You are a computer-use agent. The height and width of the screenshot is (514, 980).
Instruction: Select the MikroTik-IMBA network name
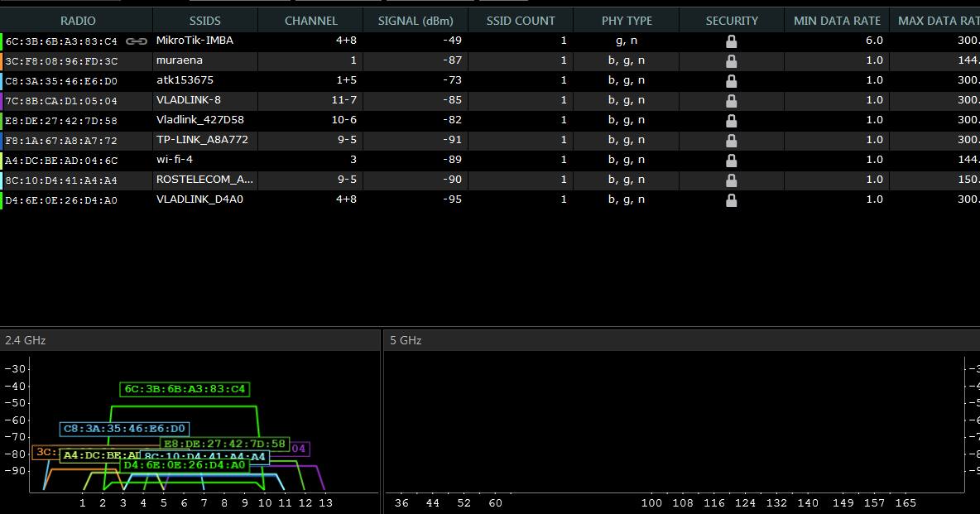(195, 40)
